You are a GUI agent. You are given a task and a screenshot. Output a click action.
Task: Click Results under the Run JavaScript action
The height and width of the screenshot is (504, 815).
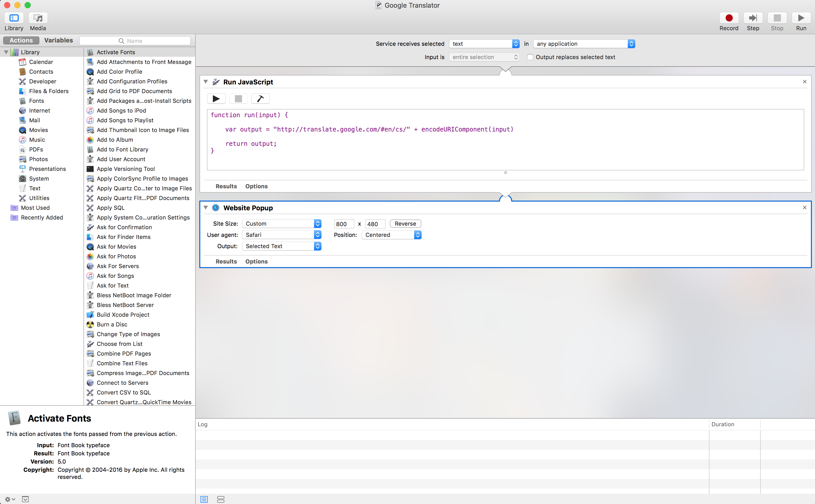pos(226,186)
